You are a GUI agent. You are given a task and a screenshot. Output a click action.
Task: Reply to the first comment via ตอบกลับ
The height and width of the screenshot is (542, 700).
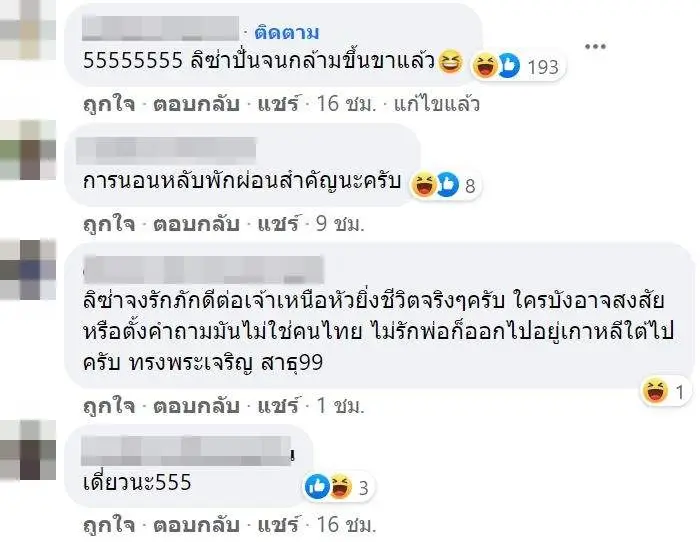pyautogui.click(x=196, y=104)
